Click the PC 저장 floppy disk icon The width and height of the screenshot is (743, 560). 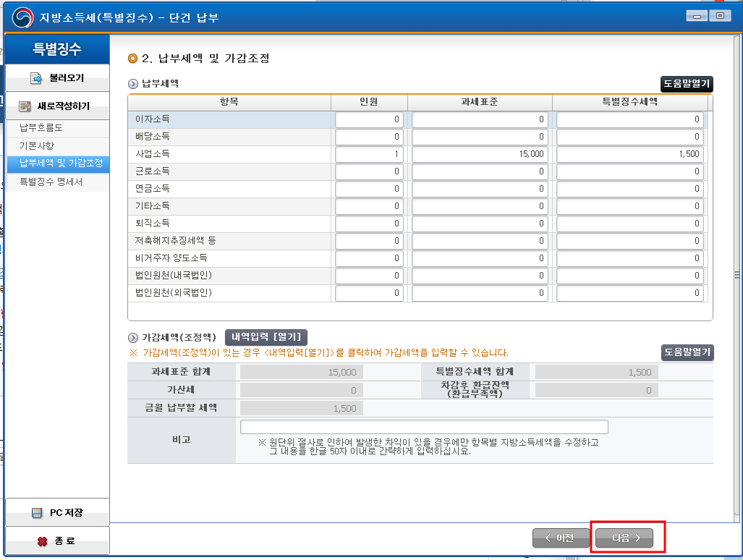(37, 513)
